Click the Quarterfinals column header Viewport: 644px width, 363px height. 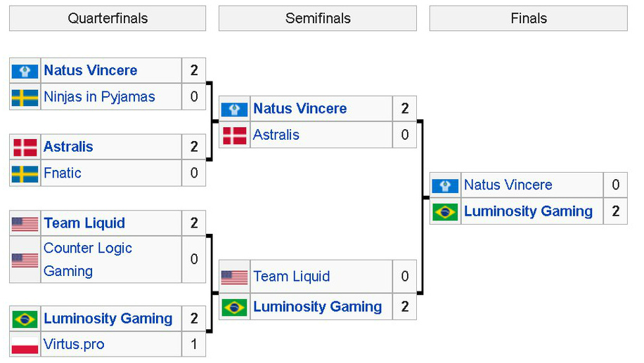coord(108,18)
